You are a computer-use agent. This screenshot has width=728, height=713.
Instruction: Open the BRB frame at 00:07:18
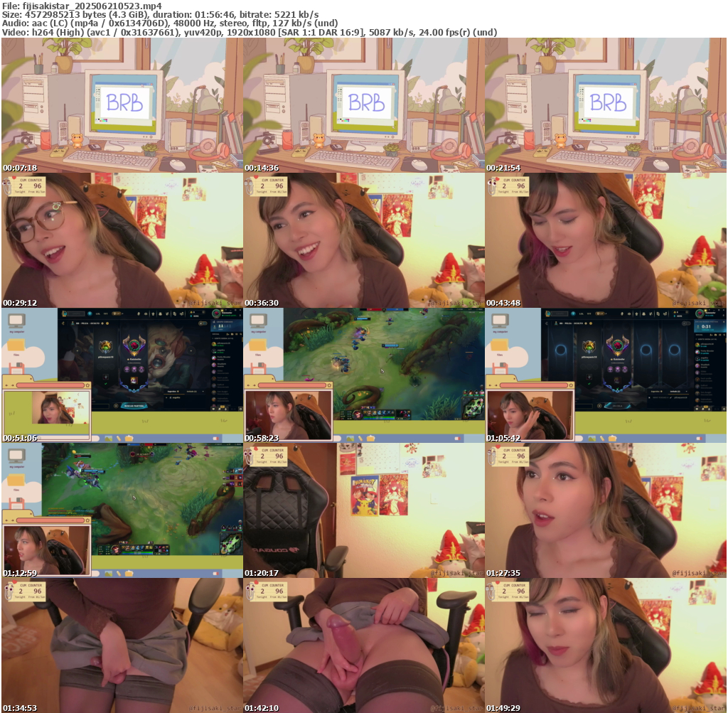[122, 105]
